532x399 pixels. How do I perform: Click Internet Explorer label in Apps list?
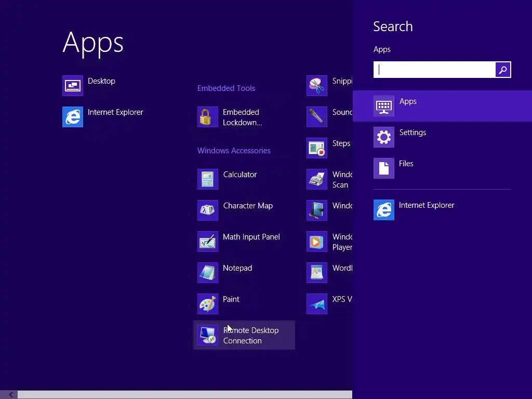tap(115, 112)
